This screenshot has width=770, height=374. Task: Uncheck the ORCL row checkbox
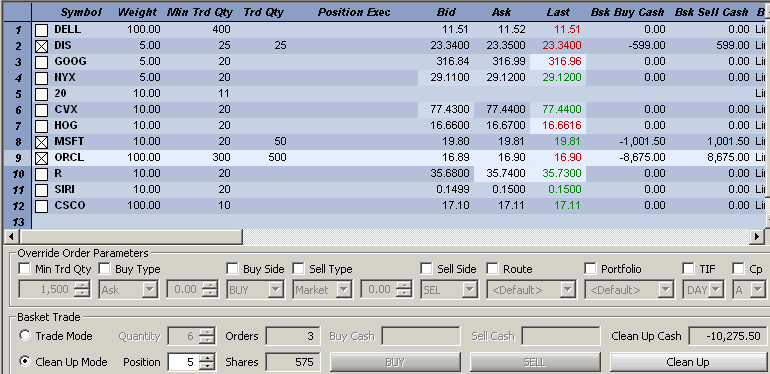click(42, 158)
